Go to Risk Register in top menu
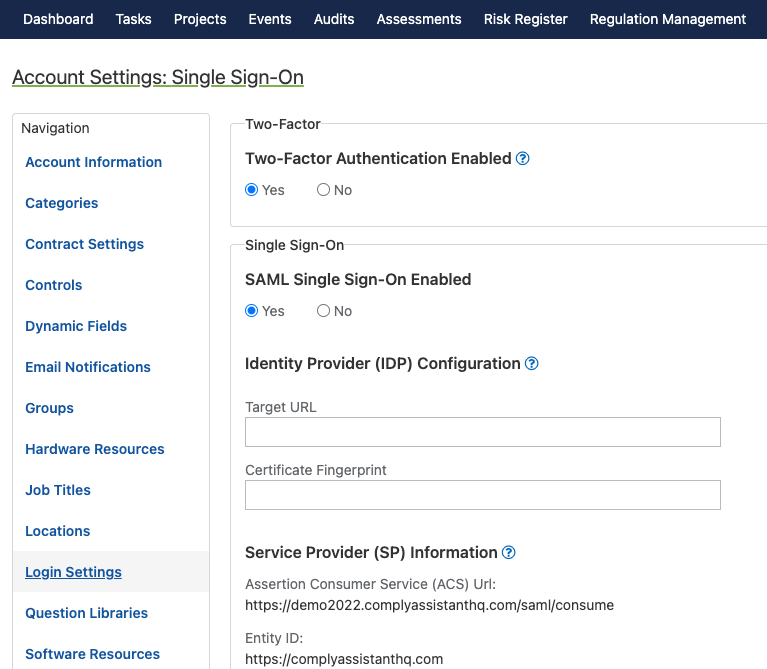This screenshot has width=767, height=669. [525, 19]
